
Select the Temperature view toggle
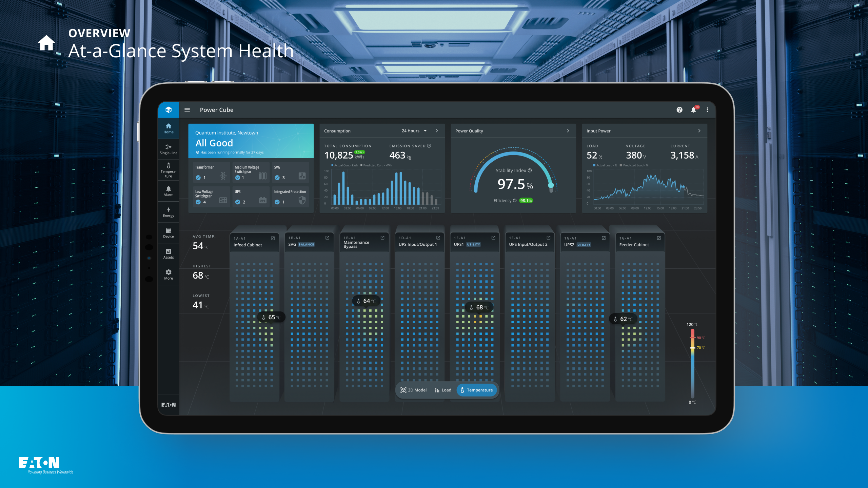[476, 390]
